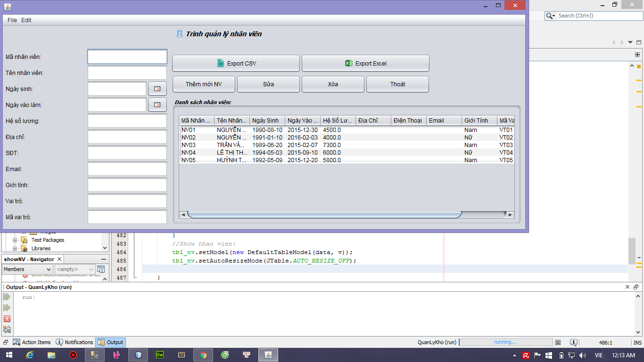The width and height of the screenshot is (644, 362).
Task: Open Chrome from the taskbar
Action: pyautogui.click(x=203, y=355)
